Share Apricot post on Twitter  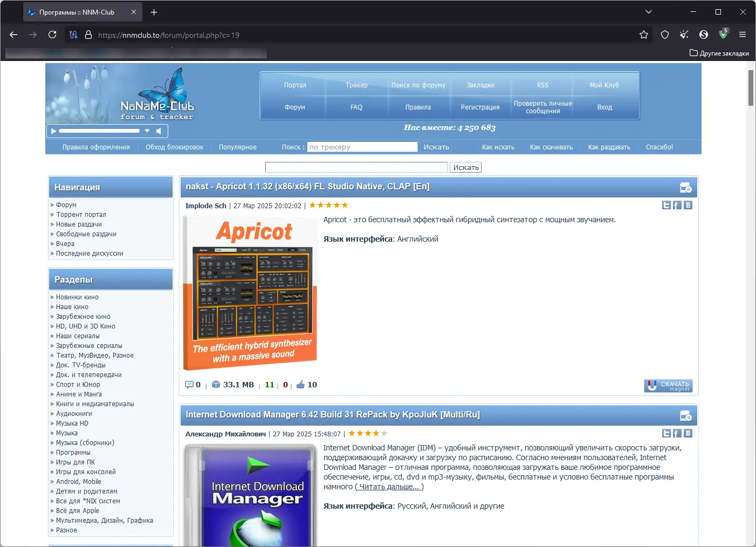point(666,205)
